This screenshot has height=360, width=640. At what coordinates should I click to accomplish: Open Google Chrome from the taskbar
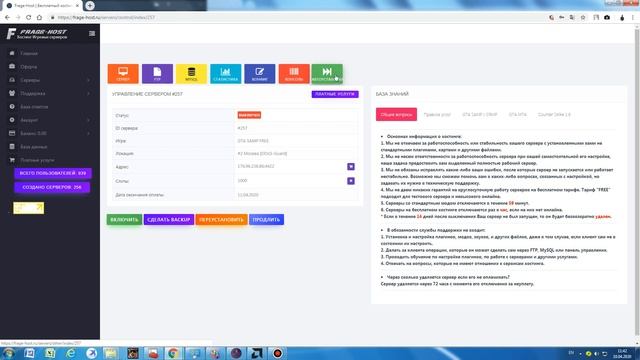(173, 353)
